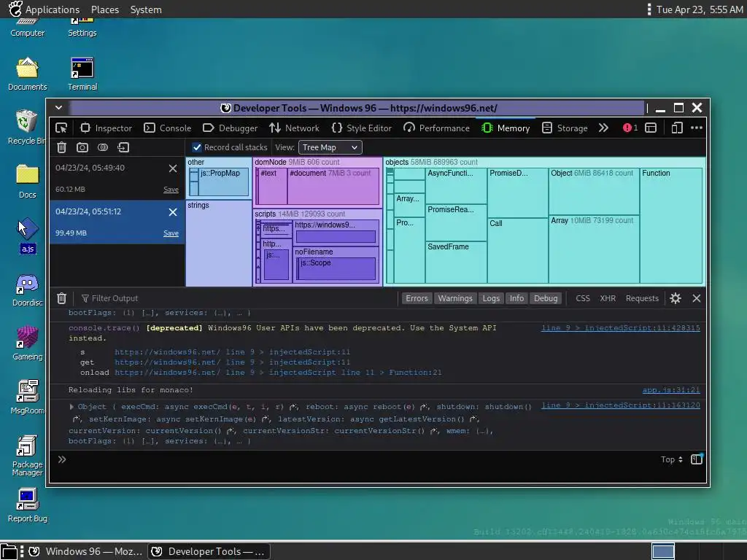
Task: Open the MsgRoom desktop shortcut
Action: tap(27, 397)
